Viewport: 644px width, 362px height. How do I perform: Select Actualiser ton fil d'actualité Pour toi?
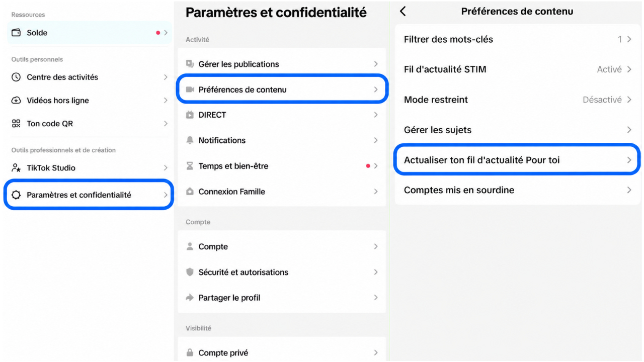click(517, 160)
